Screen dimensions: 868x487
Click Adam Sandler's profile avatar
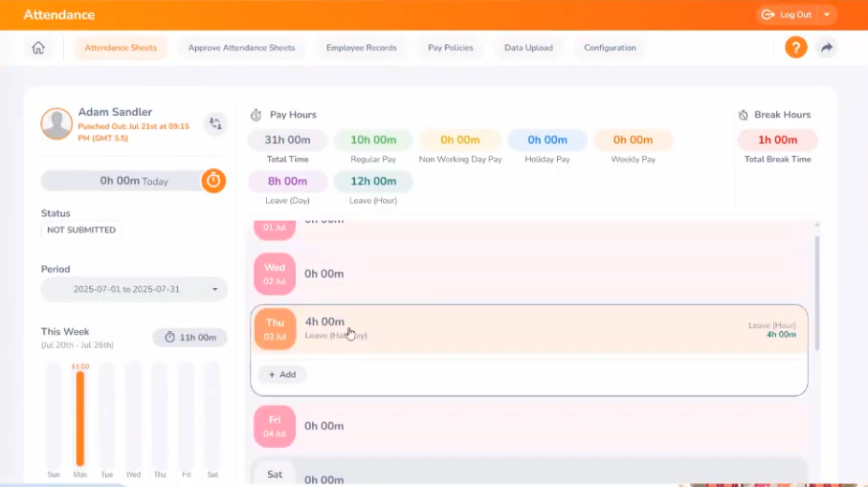click(56, 123)
